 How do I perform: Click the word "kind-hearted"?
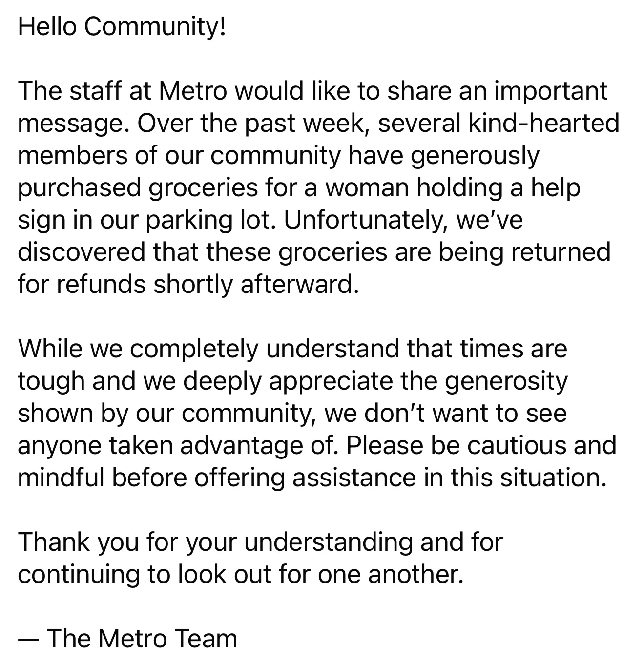coord(543,123)
